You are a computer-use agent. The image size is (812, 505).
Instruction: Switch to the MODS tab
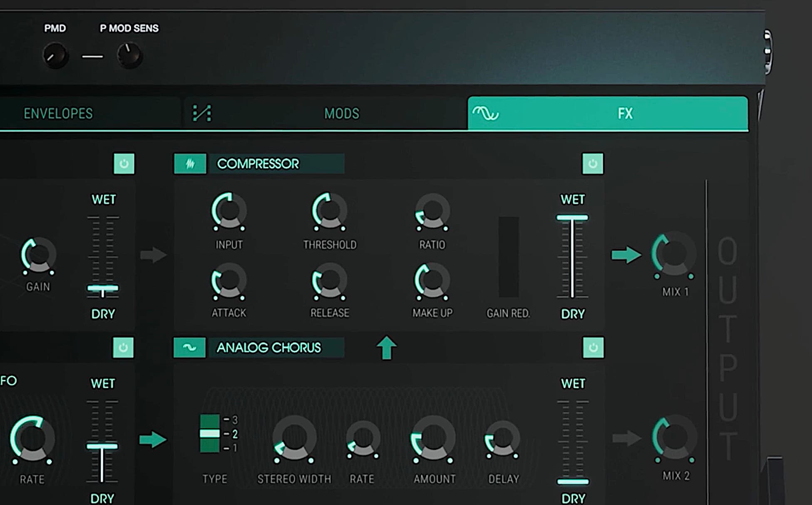click(341, 113)
